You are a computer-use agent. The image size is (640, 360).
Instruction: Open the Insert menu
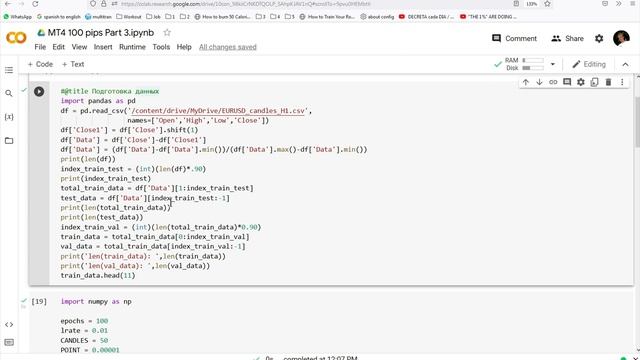(103, 47)
